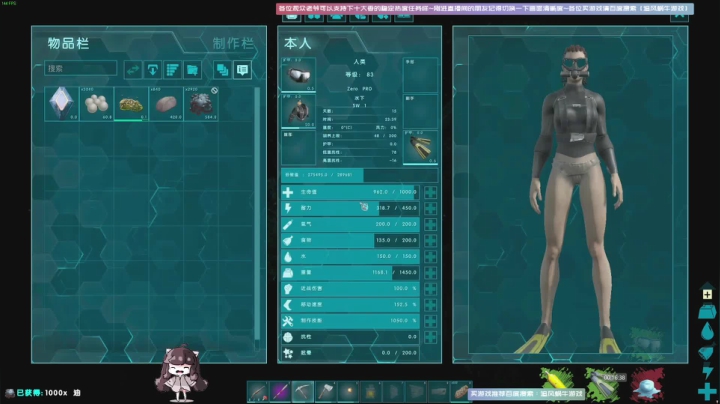Screen dimensions: 720x404
Task: Click the water drop HUD icon on right edge
Action: point(707,331)
